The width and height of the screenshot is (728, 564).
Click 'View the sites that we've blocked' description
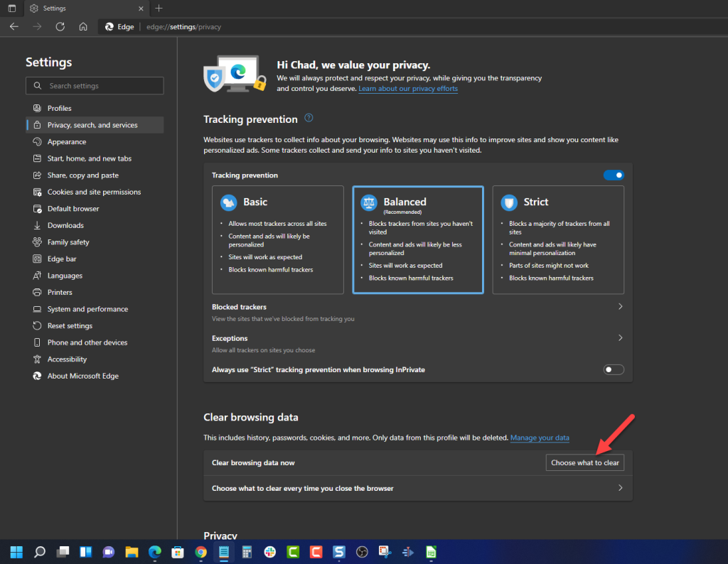pos(283,319)
